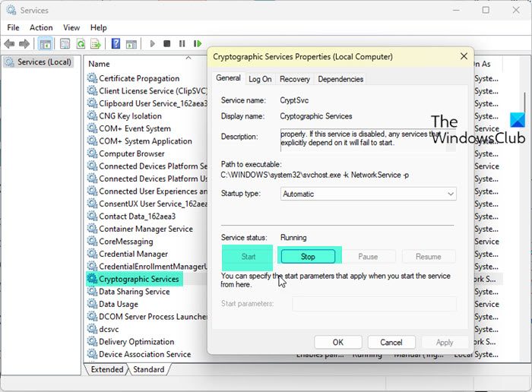The image size is (532, 392).
Task: Switch to the Recovery tab
Action: pyautogui.click(x=295, y=79)
